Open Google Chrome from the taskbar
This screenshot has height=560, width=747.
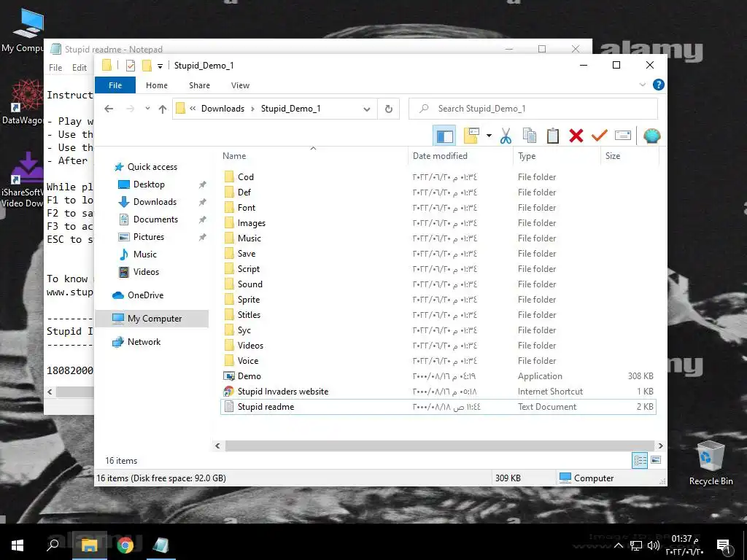125,545
